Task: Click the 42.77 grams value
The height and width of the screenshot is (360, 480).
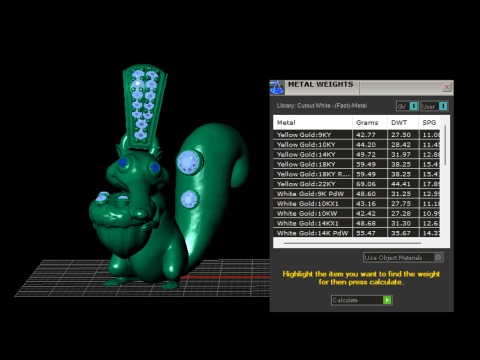Action: pos(366,135)
